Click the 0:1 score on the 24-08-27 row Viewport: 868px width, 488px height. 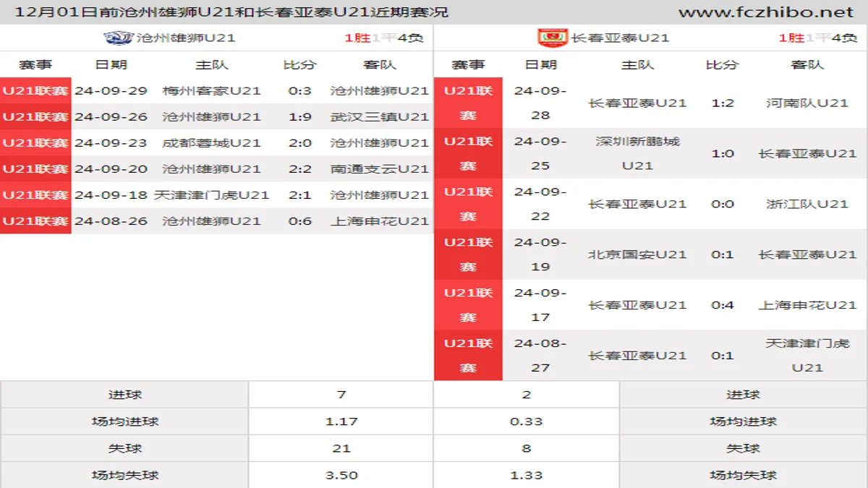tap(723, 355)
